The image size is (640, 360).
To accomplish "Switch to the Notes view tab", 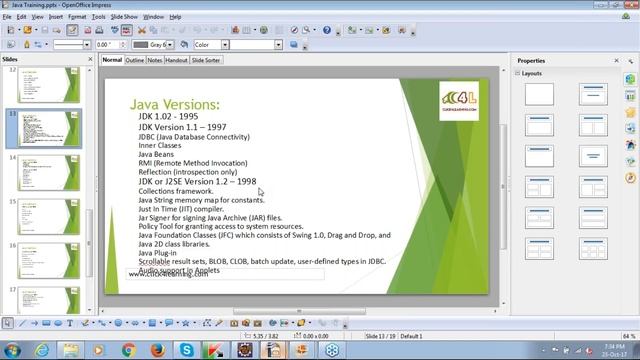I will [x=155, y=60].
